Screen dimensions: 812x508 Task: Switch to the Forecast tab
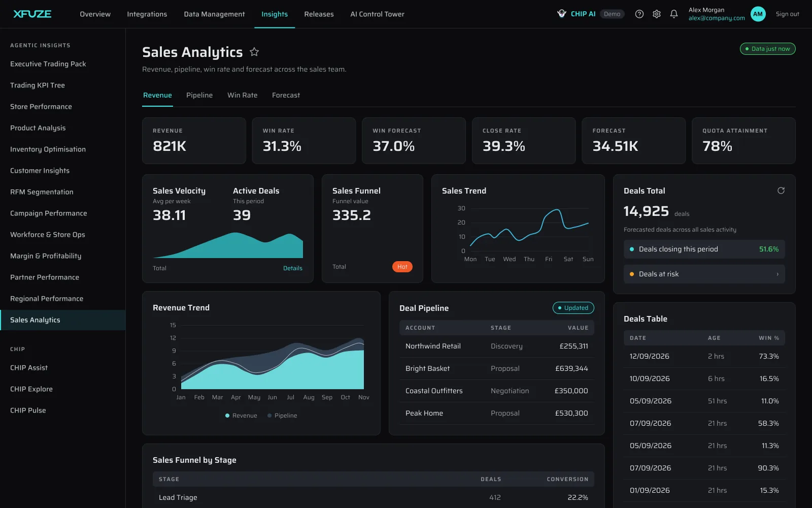[286, 95]
